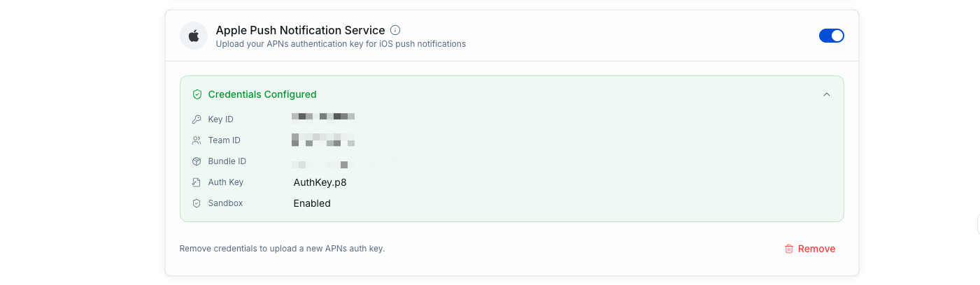Click the APNs authentication key subtitle text
The height and width of the screenshot is (285, 980).
click(x=341, y=44)
